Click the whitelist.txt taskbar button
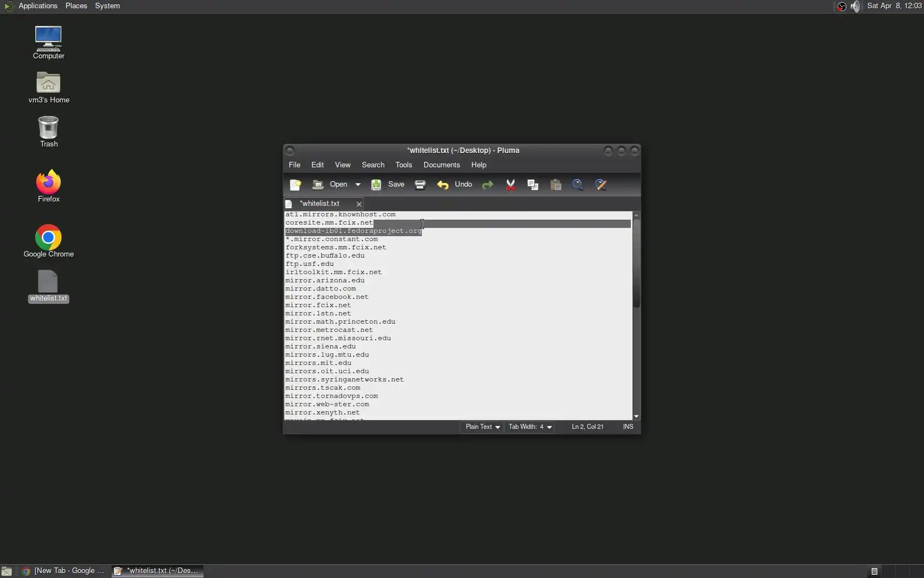Image resolution: width=924 pixels, height=578 pixels. pos(157,571)
